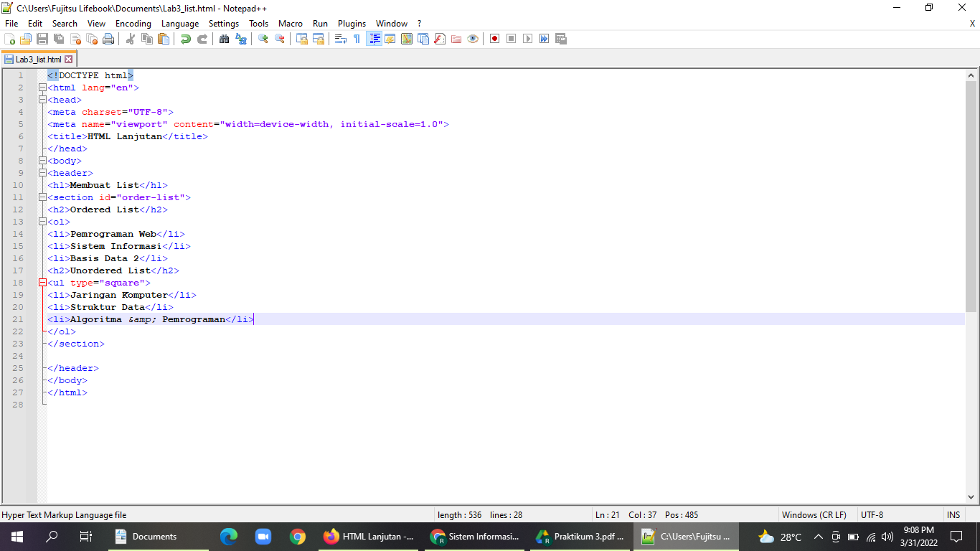980x551 pixels.
Task: Click the Replace toolbar icon
Action: point(241,39)
